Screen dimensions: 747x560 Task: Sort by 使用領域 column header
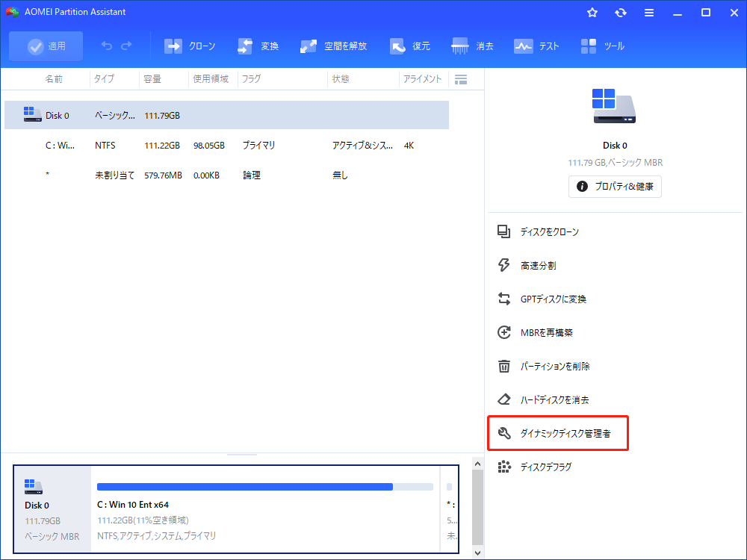[x=211, y=79]
